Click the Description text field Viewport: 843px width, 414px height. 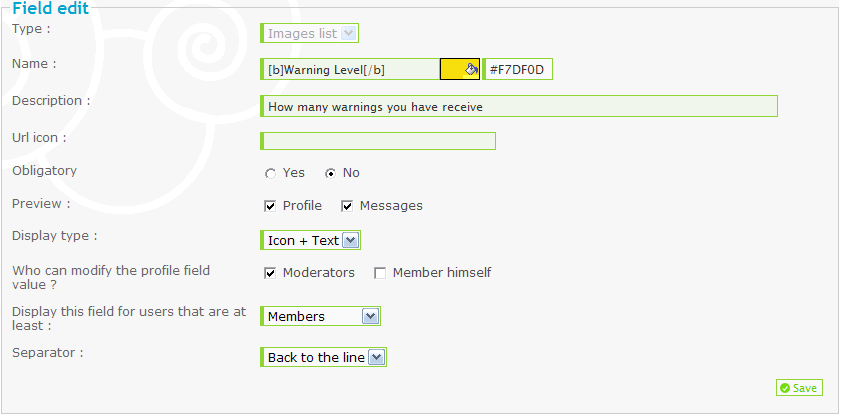519,106
